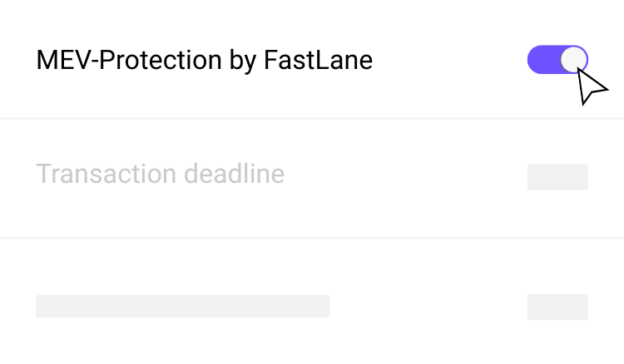
Task: Click the "MEV-Protection by FastLane" label
Action: 204,61
